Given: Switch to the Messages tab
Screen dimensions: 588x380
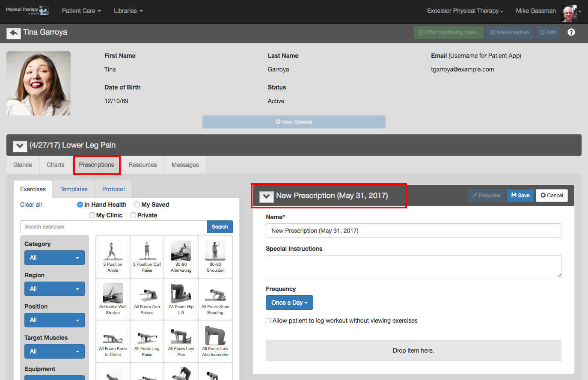Looking at the screenshot, I should [185, 165].
